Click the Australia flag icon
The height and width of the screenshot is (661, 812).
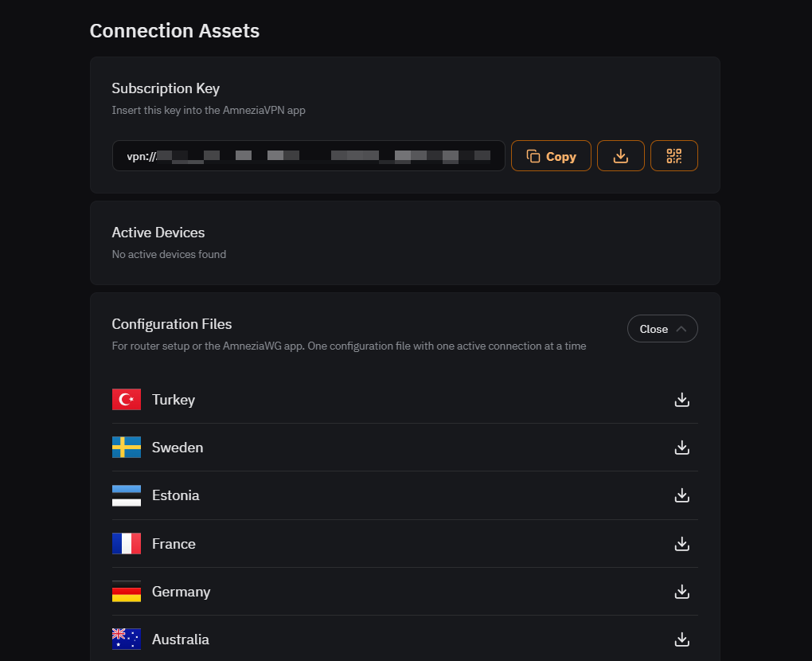pyautogui.click(x=127, y=639)
